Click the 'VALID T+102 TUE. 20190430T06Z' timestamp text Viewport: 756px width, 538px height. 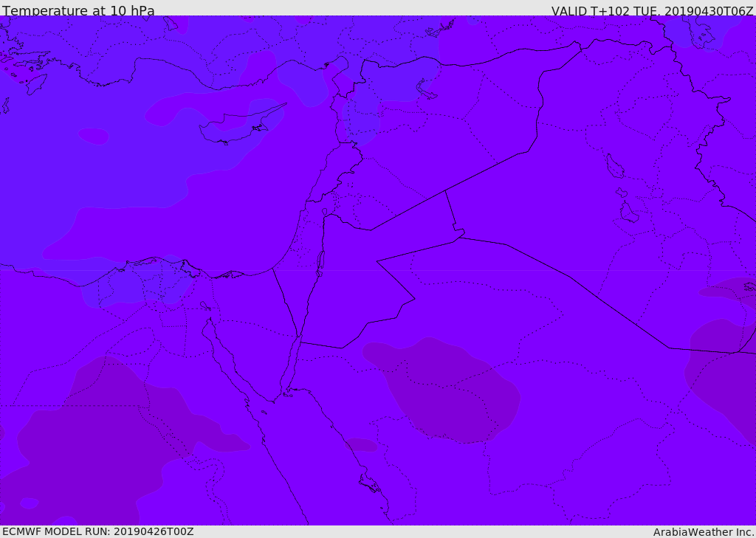click(653, 11)
